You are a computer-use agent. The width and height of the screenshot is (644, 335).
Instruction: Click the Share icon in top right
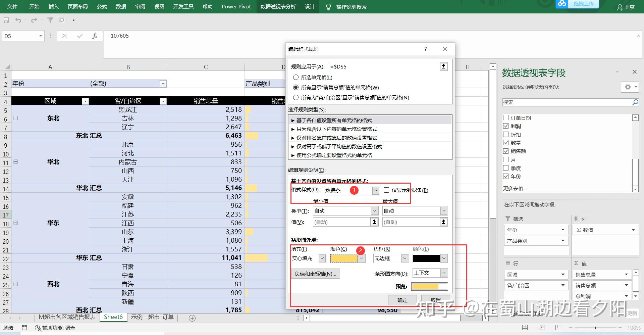626,7
